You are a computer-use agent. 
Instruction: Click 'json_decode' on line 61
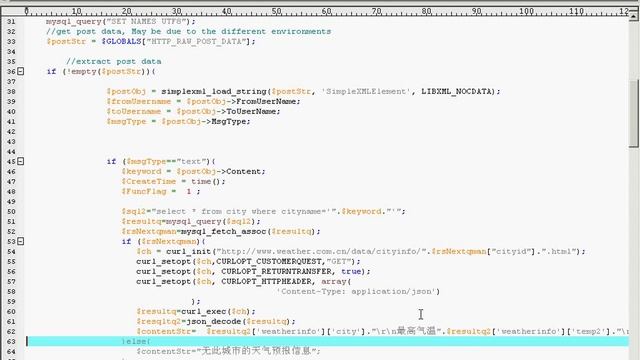click(x=213, y=321)
